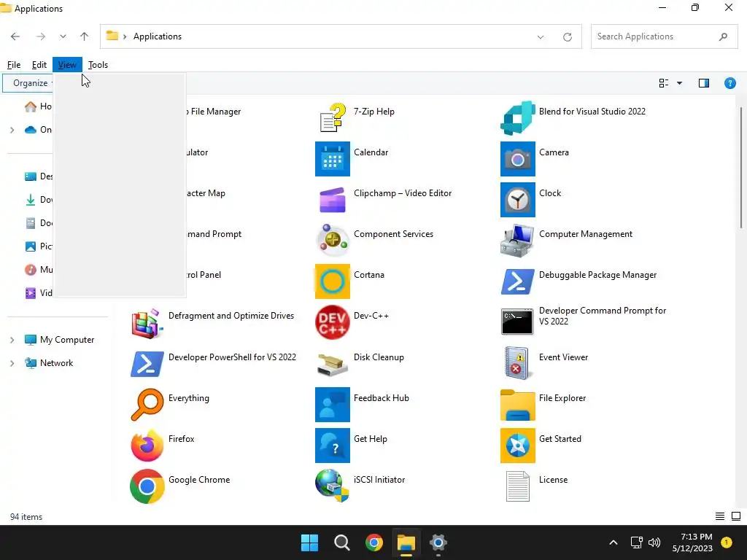
Task: Open the address bar history dropdown
Action: click(541, 36)
